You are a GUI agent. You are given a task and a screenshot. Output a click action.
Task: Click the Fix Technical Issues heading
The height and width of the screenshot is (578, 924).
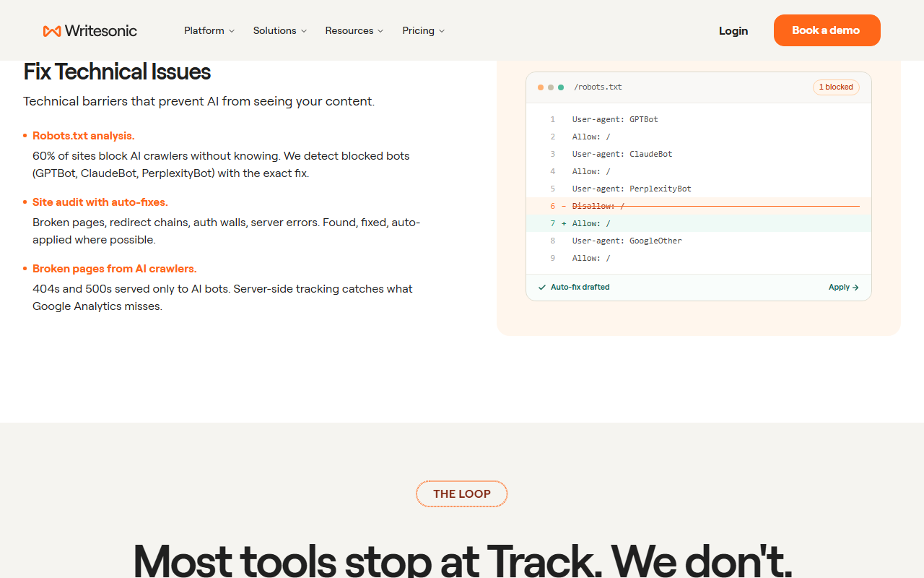coord(117,72)
